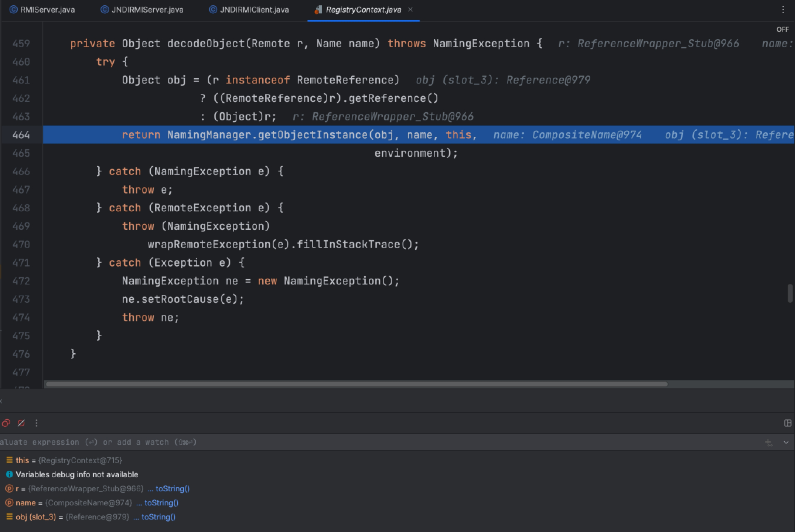Click the RegistryContext.java file icon
The height and width of the screenshot is (532, 795).
click(318, 10)
